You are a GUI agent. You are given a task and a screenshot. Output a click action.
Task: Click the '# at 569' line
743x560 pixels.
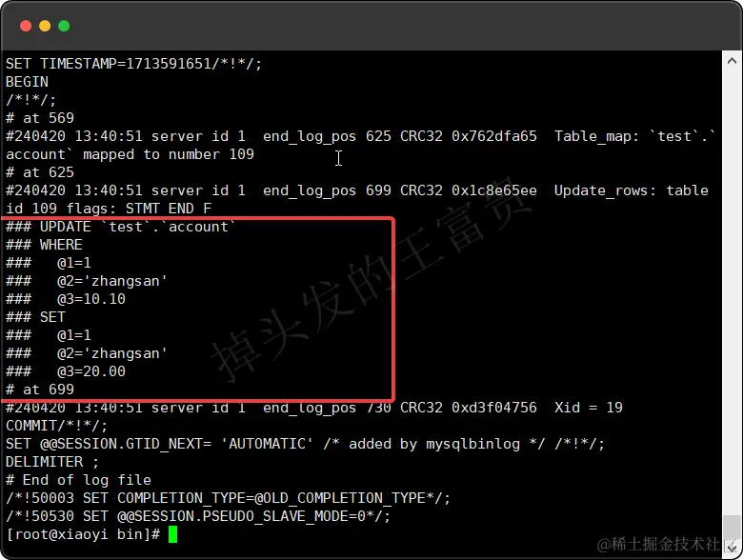40,118
